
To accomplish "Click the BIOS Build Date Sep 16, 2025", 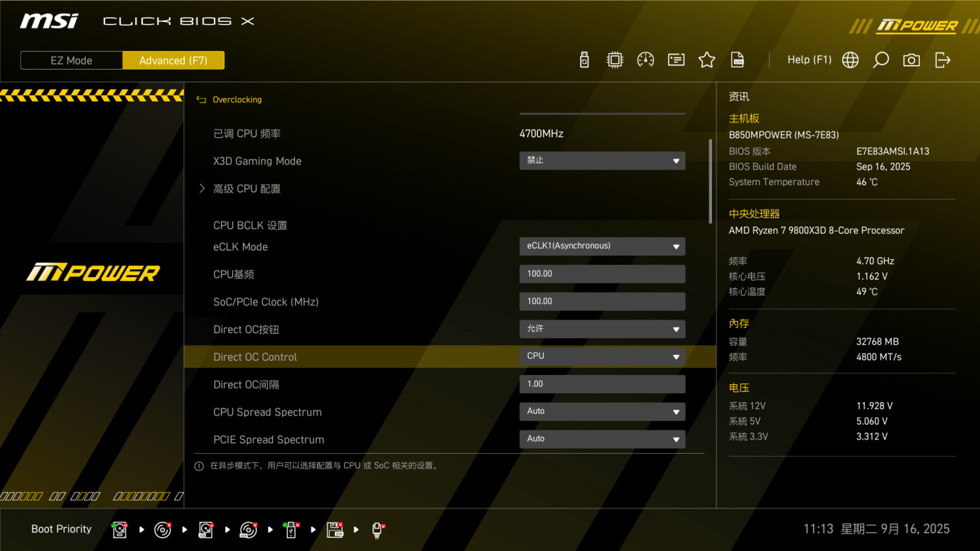I will (x=883, y=167).
